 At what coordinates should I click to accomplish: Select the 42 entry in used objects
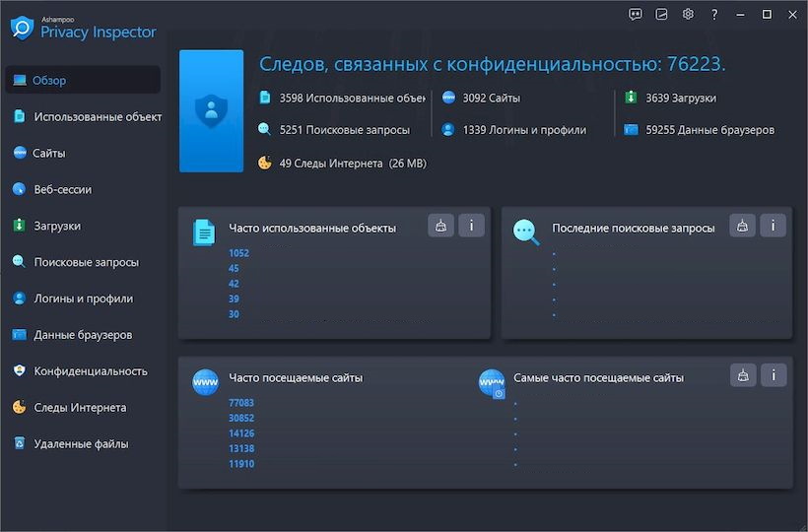(x=234, y=284)
